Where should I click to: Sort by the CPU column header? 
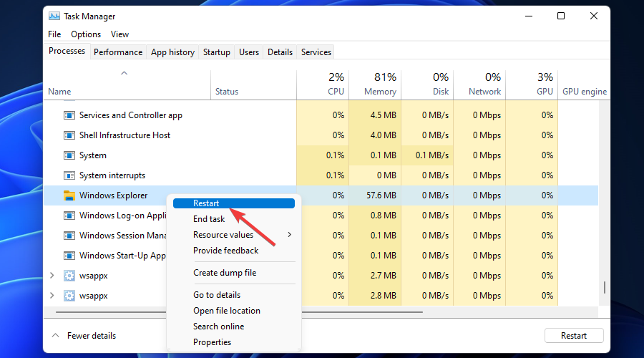click(x=323, y=85)
